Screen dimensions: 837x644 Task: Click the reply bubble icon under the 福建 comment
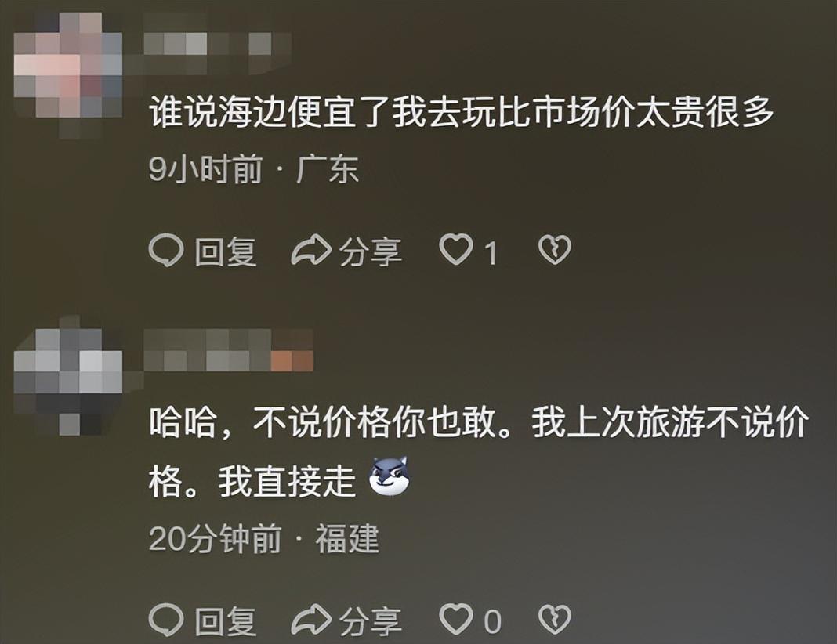[166, 620]
